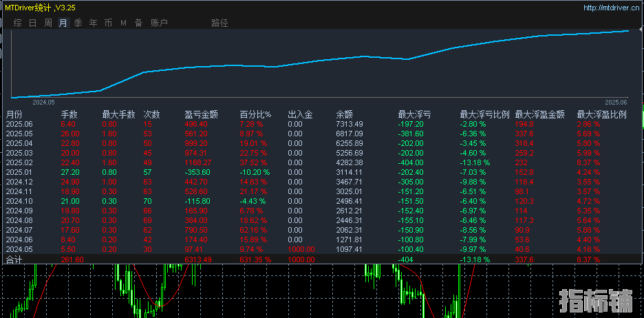Switch to the 日 daily tab
Viewport: 644px width, 318px height.
[33, 23]
